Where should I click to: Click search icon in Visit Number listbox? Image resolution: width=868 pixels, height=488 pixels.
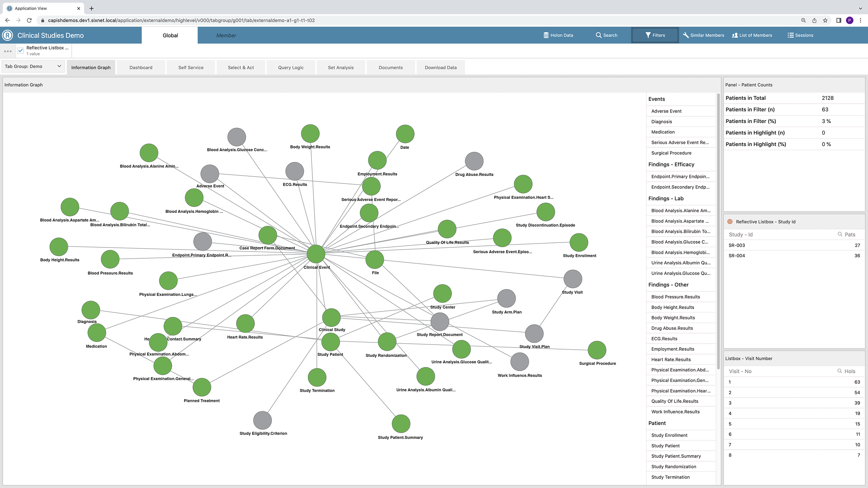(x=840, y=371)
